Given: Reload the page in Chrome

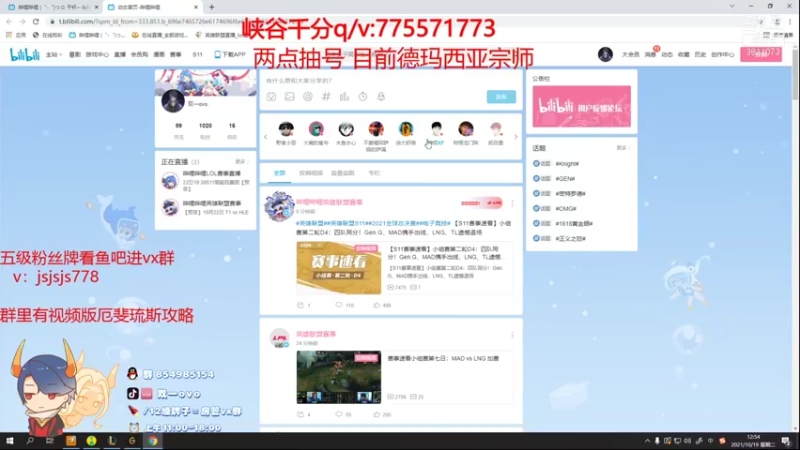Looking at the screenshot, I should pyautogui.click(x=36, y=21).
